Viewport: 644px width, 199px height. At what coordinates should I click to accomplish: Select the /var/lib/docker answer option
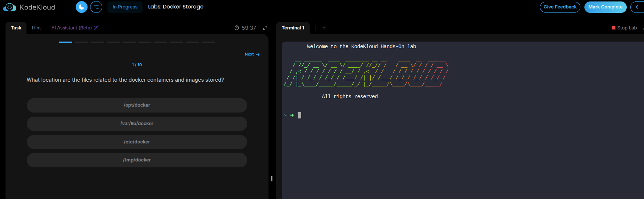click(x=137, y=124)
